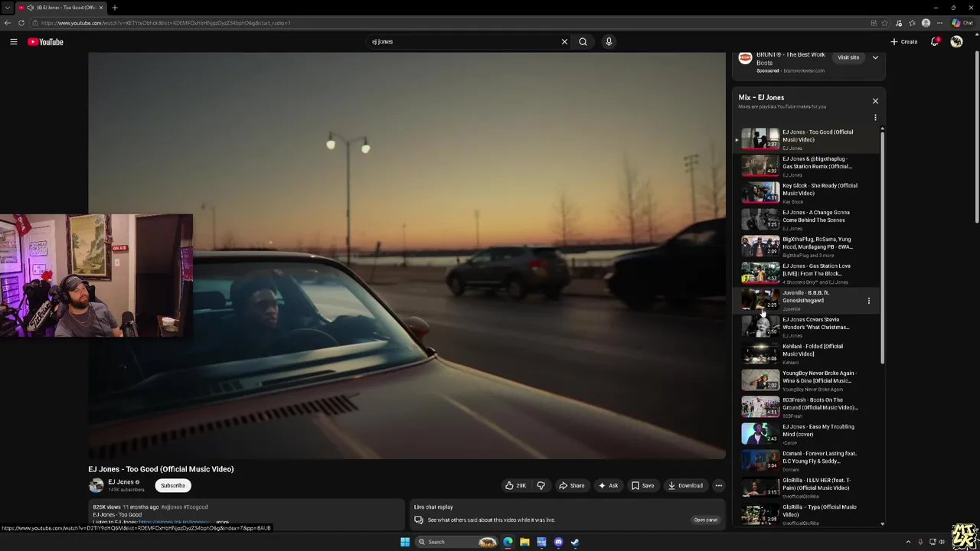Open browser Copilot Chat

962,23
